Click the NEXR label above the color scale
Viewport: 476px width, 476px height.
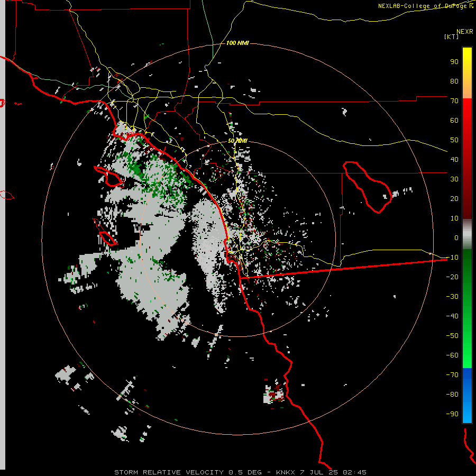click(x=465, y=32)
